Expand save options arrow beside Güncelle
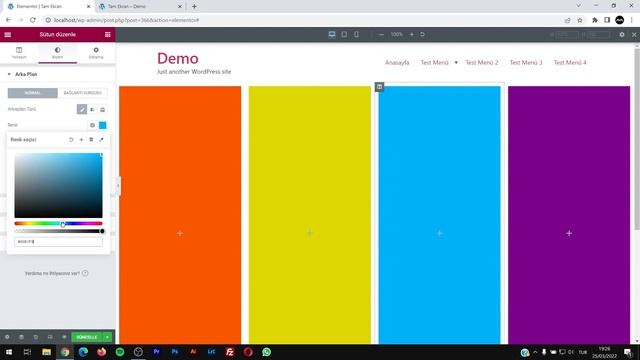The height and width of the screenshot is (360, 640). click(x=107, y=337)
